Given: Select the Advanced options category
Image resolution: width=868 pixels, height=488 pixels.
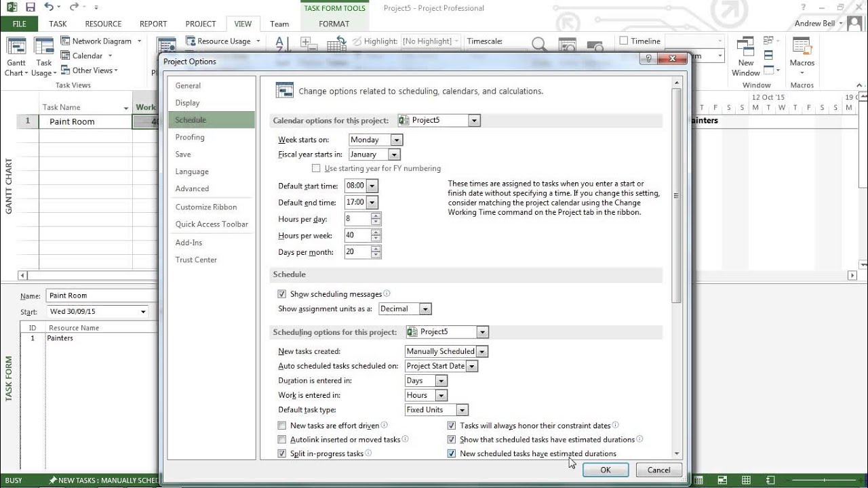Looking at the screenshot, I should [212, 189].
